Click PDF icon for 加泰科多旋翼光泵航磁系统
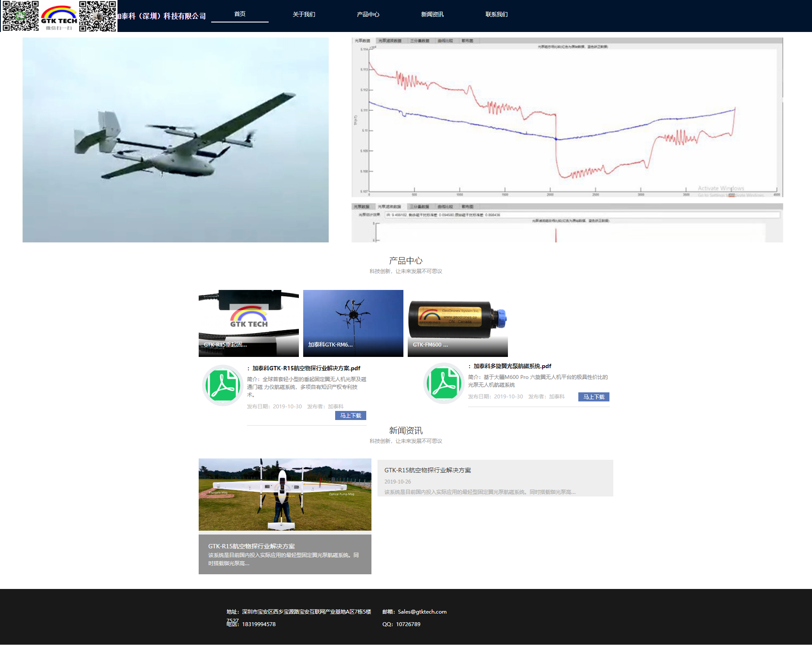Screen dimensions: 812x646 pyautogui.click(x=444, y=383)
